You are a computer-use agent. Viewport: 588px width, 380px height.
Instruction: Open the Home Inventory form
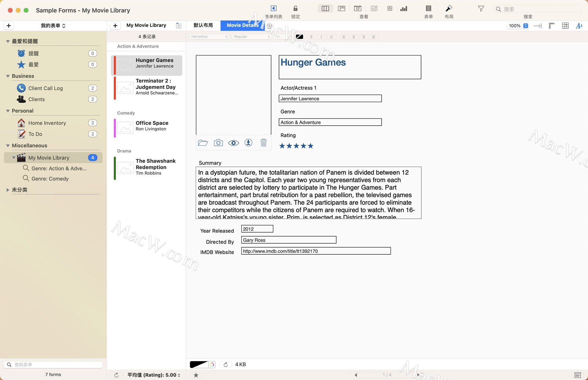click(x=57, y=123)
